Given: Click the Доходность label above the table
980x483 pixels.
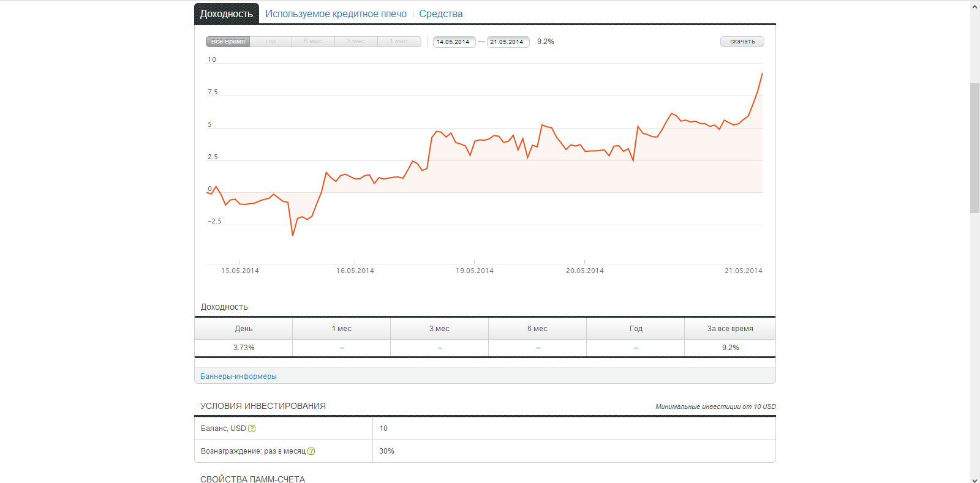Looking at the screenshot, I should (224, 307).
